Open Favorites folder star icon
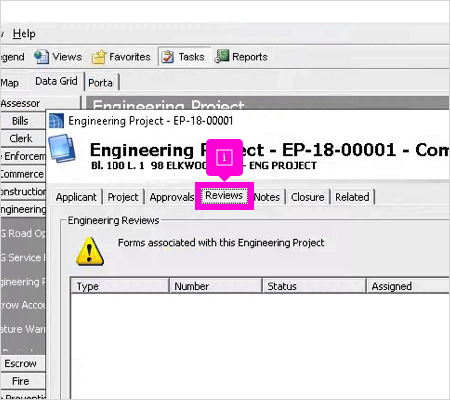The width and height of the screenshot is (450, 400). coord(99,57)
